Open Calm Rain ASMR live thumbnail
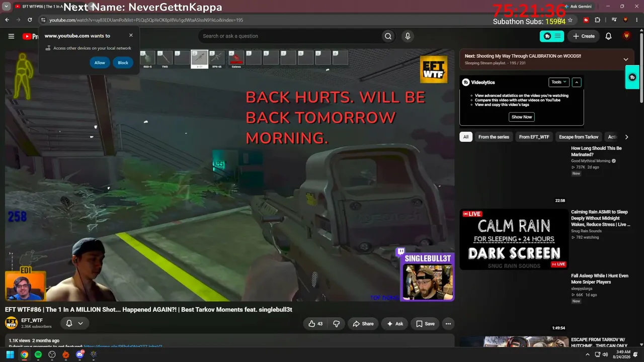Viewport: 644px width, 362px height. 514,239
